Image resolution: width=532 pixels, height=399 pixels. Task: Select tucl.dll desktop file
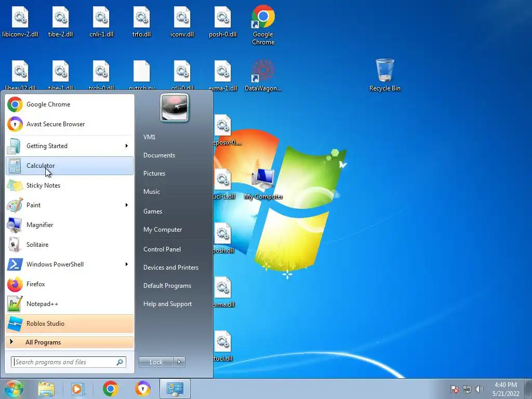click(223, 345)
